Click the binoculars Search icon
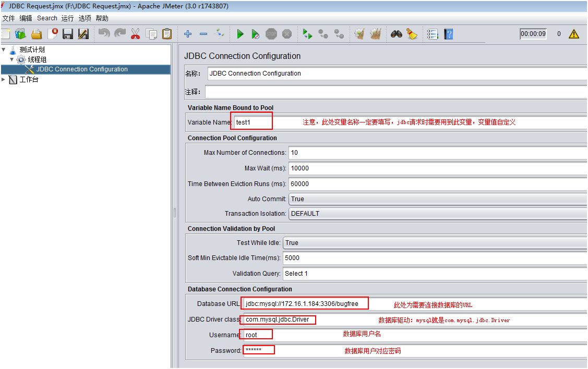588x369 pixels. [x=397, y=34]
